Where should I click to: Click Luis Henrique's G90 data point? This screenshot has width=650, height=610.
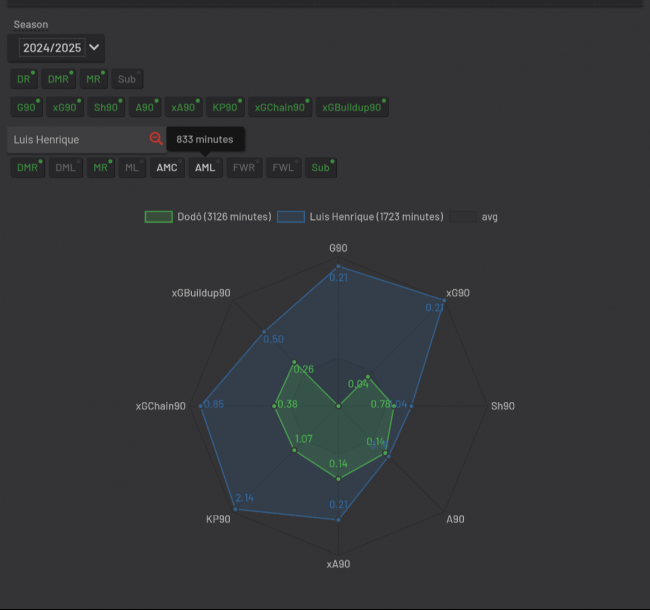(x=338, y=266)
